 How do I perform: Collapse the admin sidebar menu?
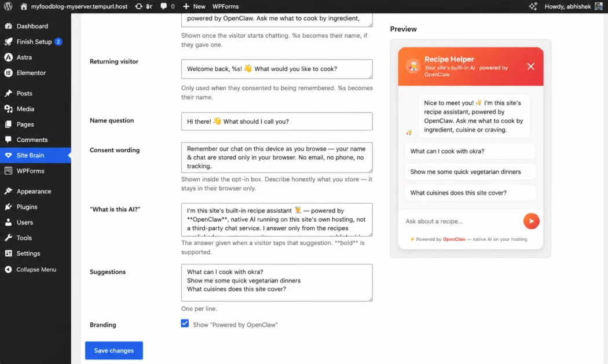pyautogui.click(x=36, y=270)
